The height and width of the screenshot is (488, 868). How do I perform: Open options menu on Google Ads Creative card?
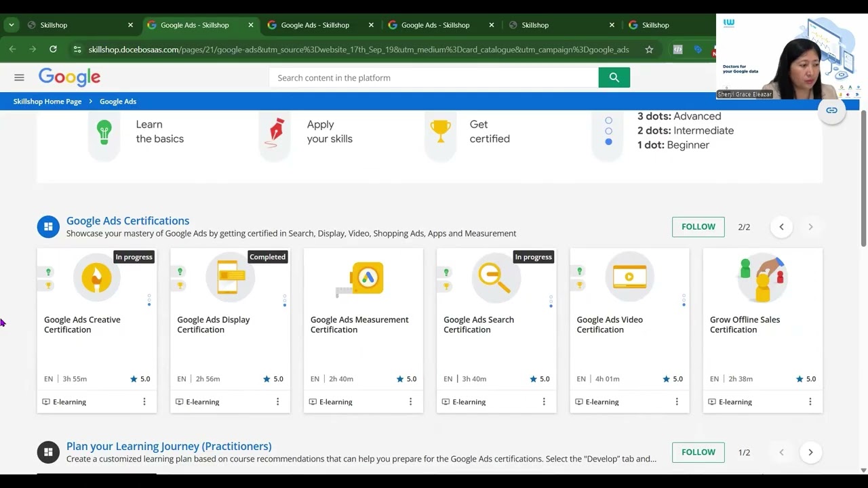pos(144,402)
